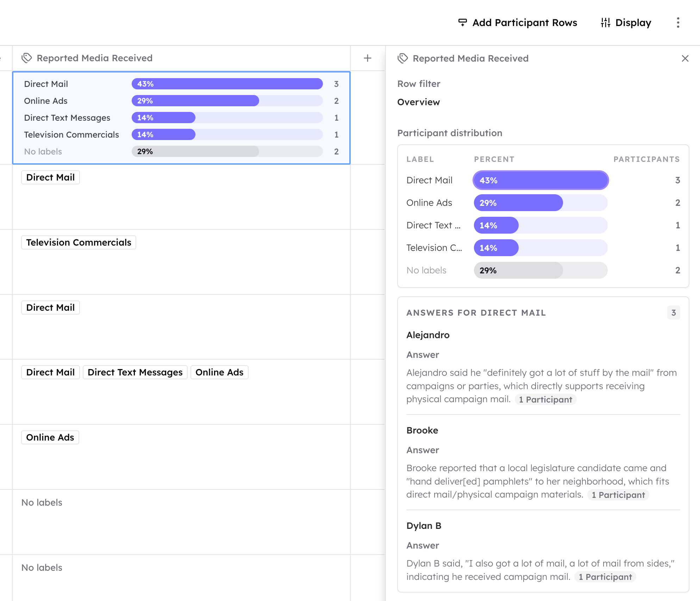Select the Online Ads 29% bar in panel
700x601 pixels.
[540, 203]
